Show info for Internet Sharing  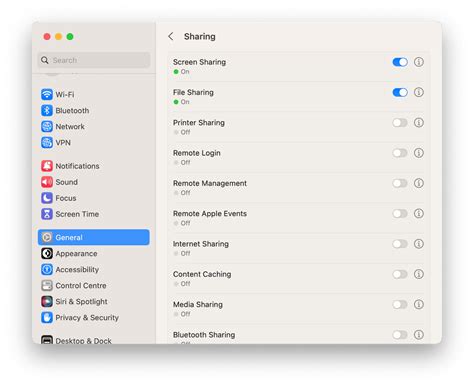click(419, 244)
